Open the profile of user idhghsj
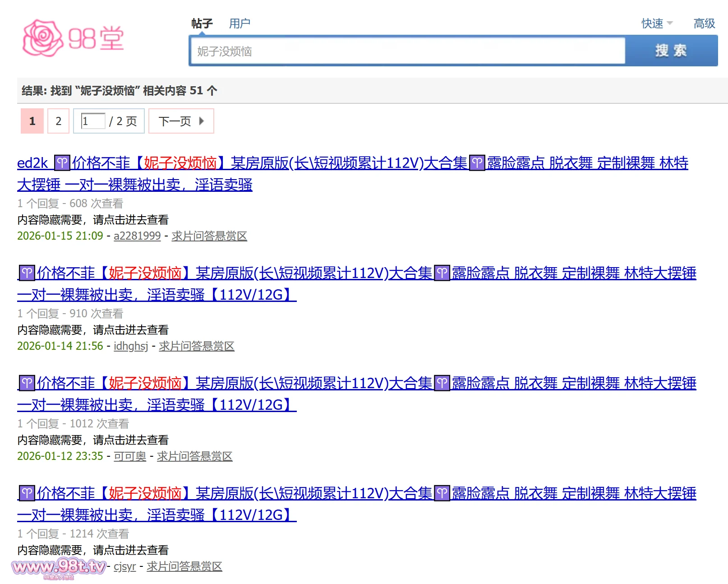Screen dimensions: 728x584 coord(131,346)
